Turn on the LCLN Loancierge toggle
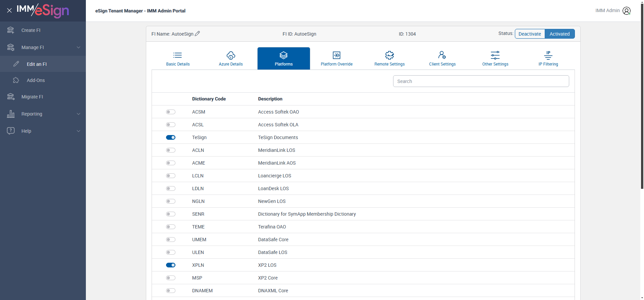644x300 pixels. pos(171,176)
